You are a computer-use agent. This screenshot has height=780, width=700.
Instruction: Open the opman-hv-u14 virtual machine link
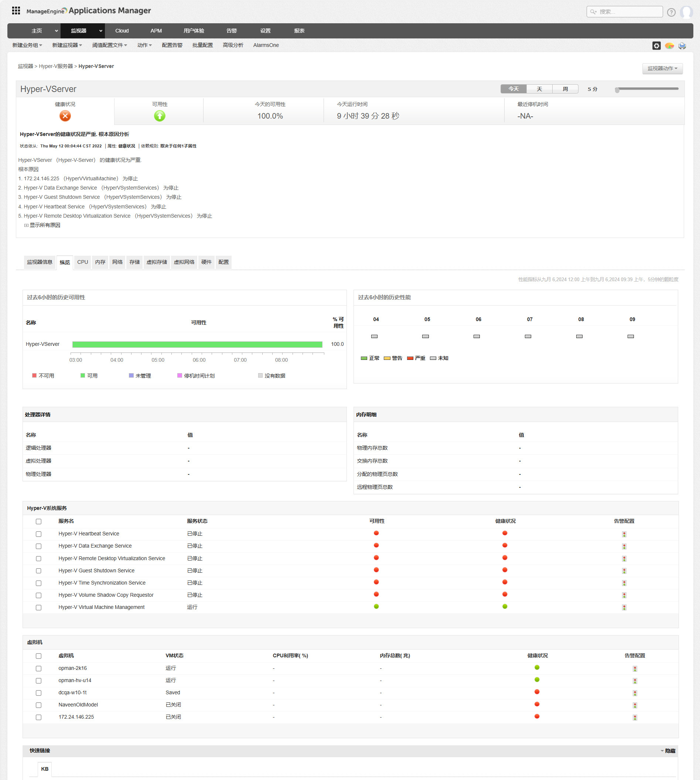pyautogui.click(x=75, y=681)
